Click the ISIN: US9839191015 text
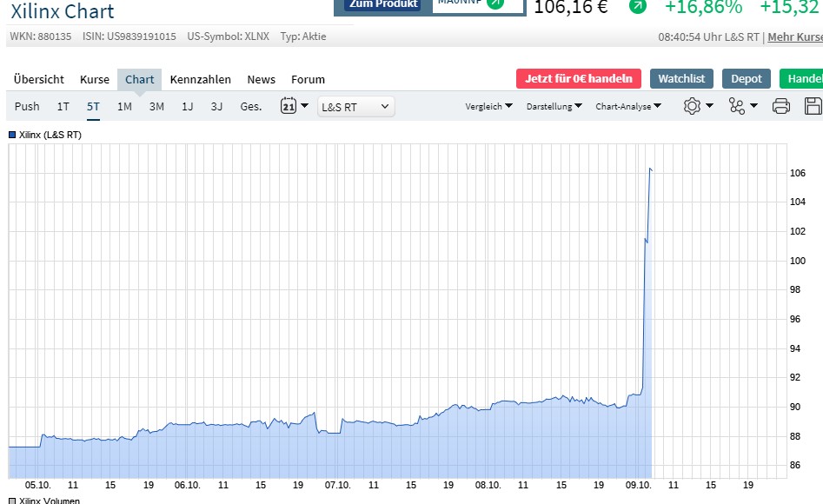 tap(129, 36)
